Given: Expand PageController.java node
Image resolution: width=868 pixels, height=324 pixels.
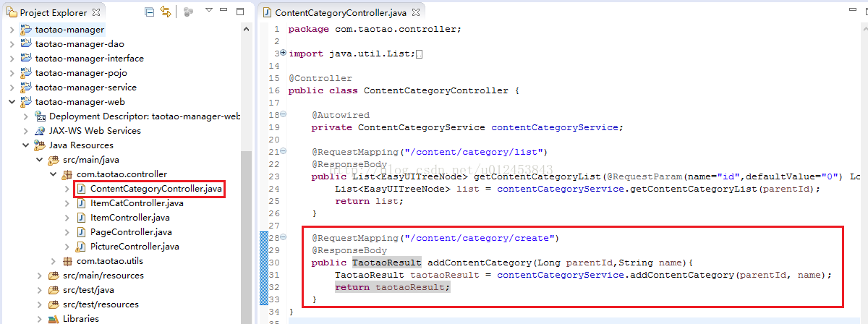Looking at the screenshot, I should (x=67, y=232).
